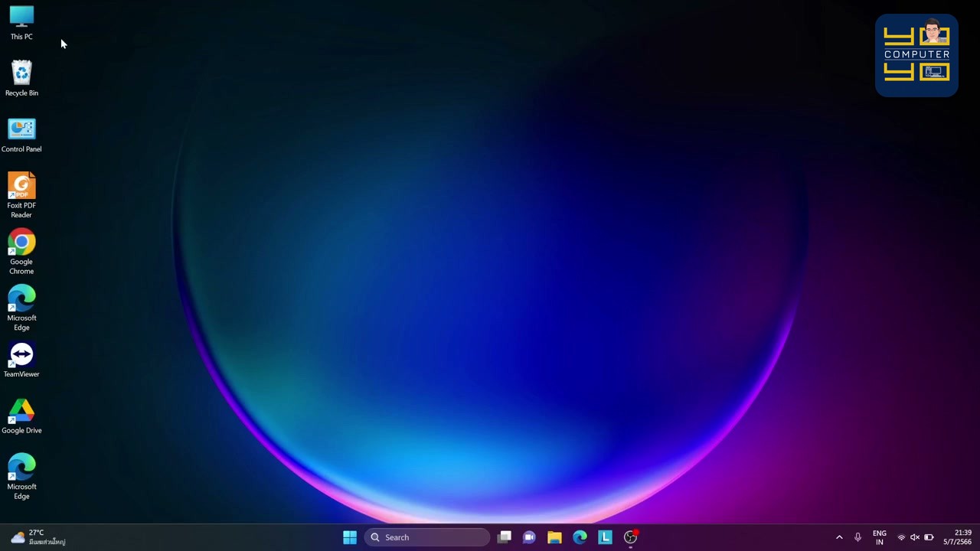Select the Control Panel desktop icon

pos(21,135)
